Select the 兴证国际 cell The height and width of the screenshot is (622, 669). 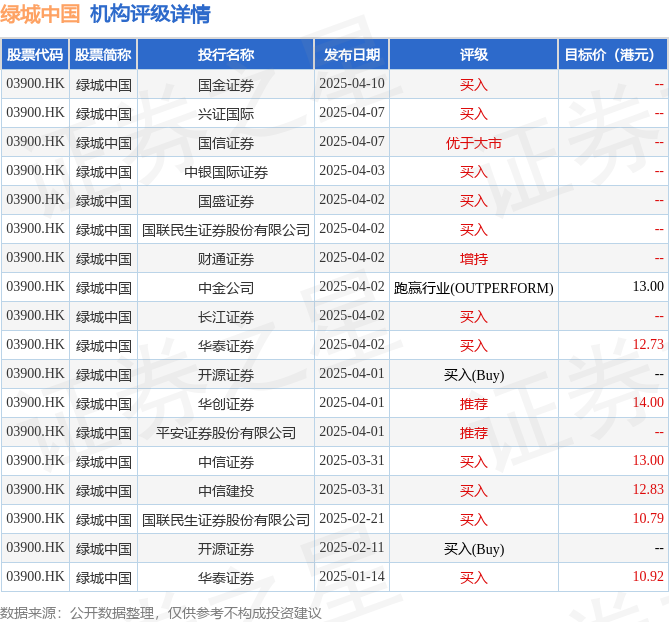tap(226, 114)
